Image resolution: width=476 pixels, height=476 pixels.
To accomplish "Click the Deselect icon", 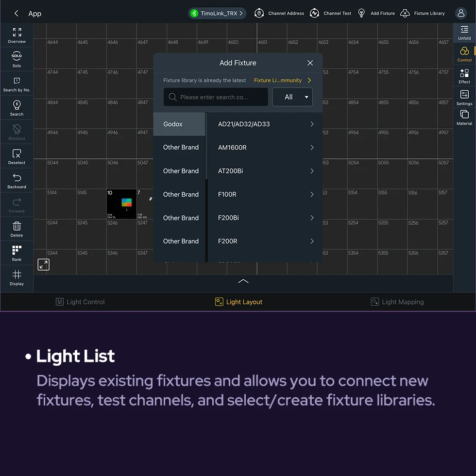I will pyautogui.click(x=17, y=156).
